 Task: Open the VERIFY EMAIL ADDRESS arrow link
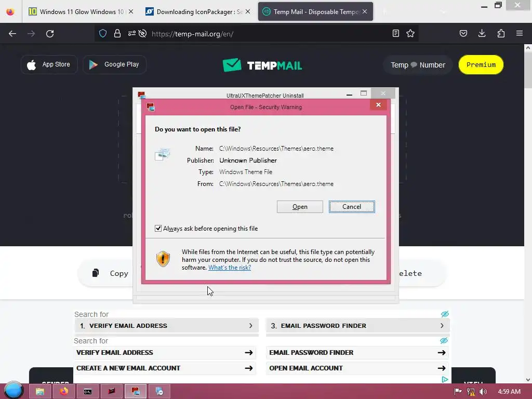tap(165, 353)
